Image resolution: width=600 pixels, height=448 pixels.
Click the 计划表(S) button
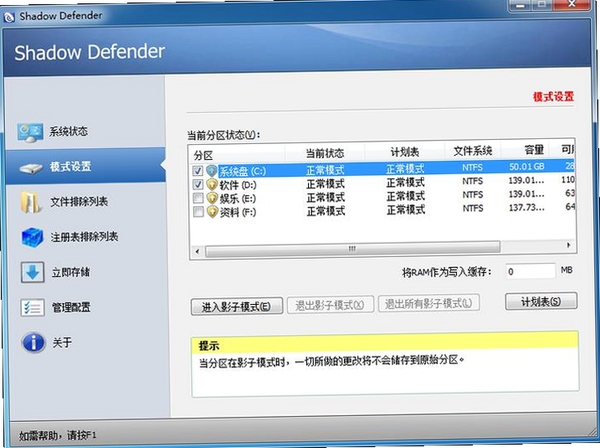[x=541, y=301]
